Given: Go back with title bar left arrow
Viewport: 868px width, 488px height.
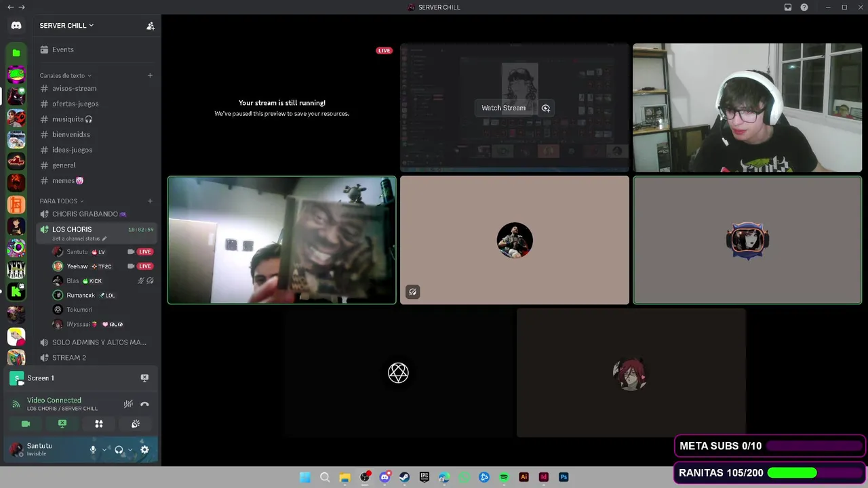Looking at the screenshot, I should point(9,7).
